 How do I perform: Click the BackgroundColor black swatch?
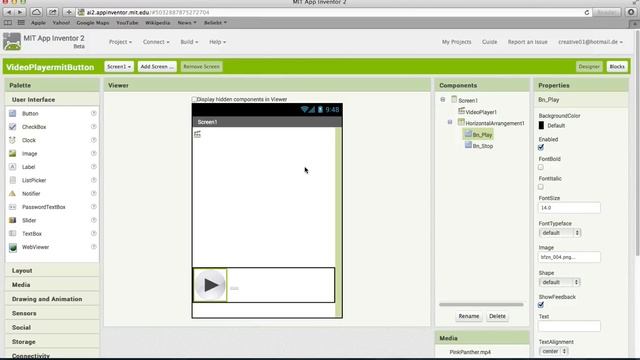[x=541, y=125]
